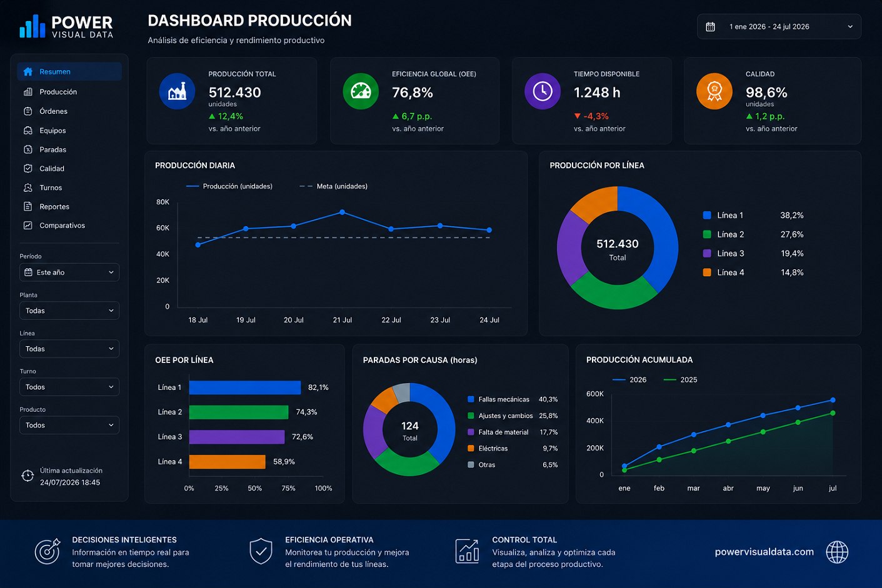This screenshot has height=588, width=882.
Task: Click the 76,8% OEE value
Action: (x=413, y=92)
